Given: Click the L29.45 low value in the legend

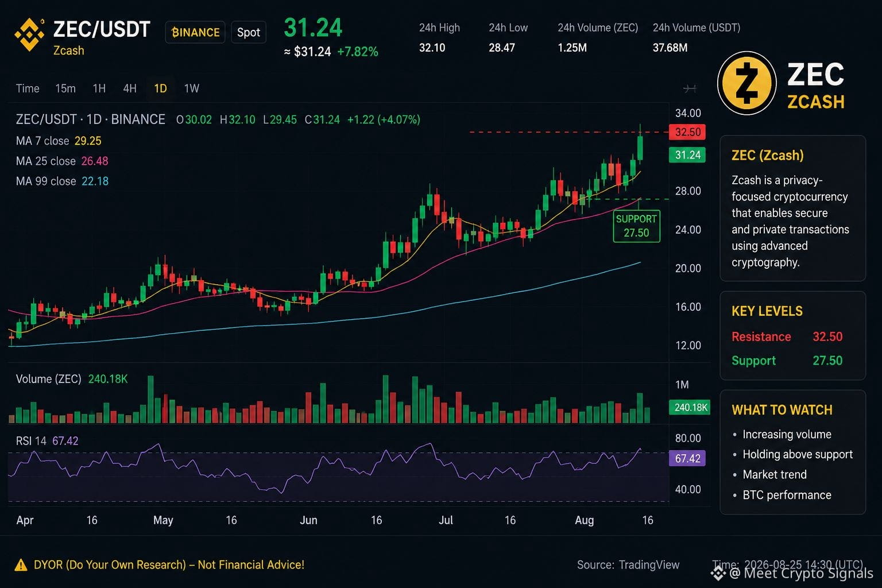Looking at the screenshot, I should coord(280,119).
